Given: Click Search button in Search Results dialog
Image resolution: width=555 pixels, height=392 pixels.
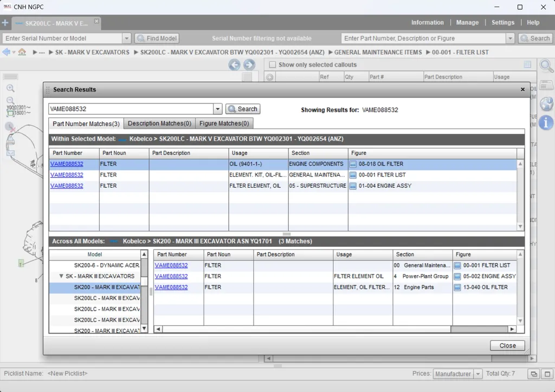Looking at the screenshot, I should [243, 109].
